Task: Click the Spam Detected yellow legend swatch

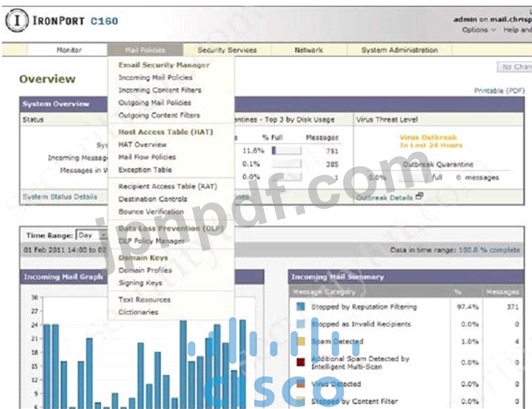Action: (x=301, y=341)
